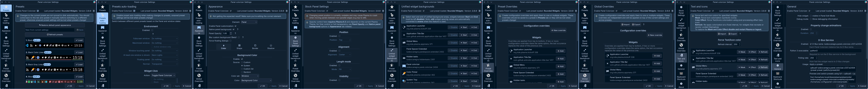The image size is (868, 89).
Task: Open Widget Click Action Toggle Panel Colorizer dropdown
Action: 163,75
